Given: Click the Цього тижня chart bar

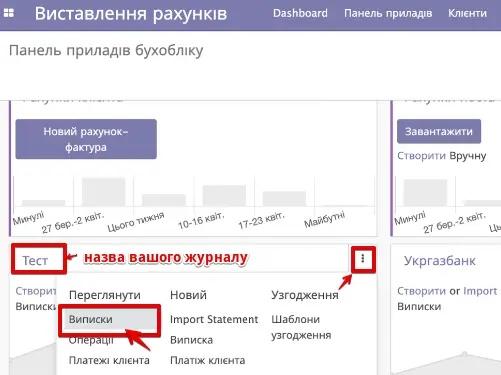Looking at the screenshot, I should point(164,200).
